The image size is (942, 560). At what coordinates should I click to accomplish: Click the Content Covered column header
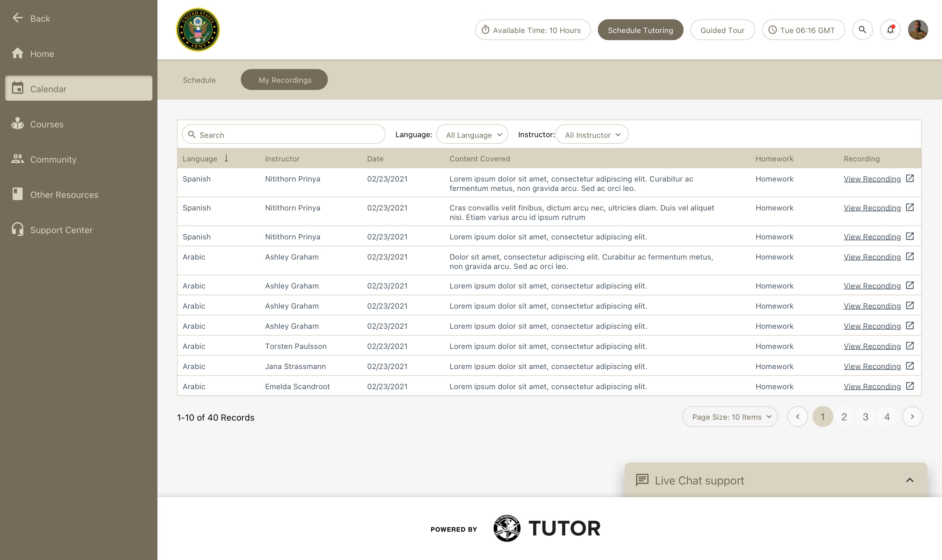(x=480, y=159)
